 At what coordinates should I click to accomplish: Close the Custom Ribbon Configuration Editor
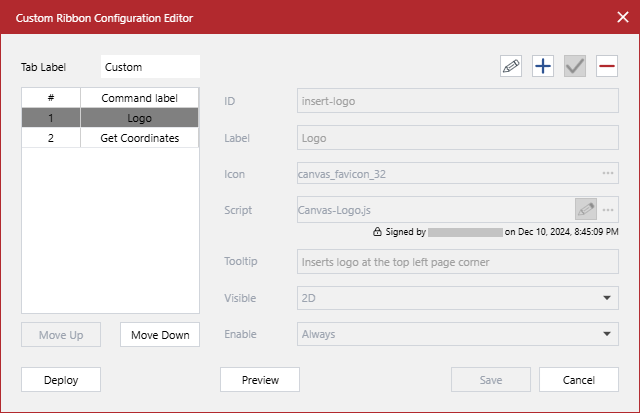click(621, 17)
